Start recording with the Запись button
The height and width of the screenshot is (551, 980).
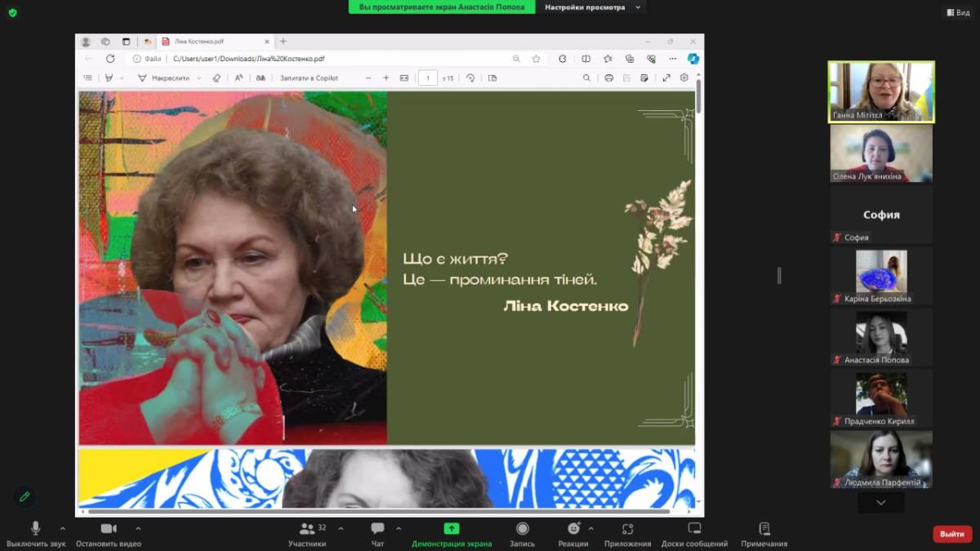coord(523,529)
